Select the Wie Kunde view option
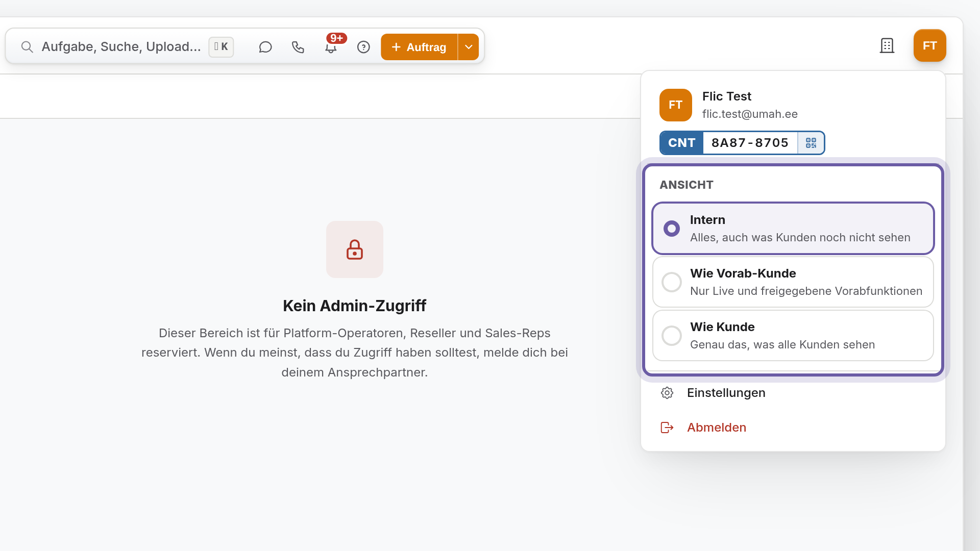 (x=793, y=336)
